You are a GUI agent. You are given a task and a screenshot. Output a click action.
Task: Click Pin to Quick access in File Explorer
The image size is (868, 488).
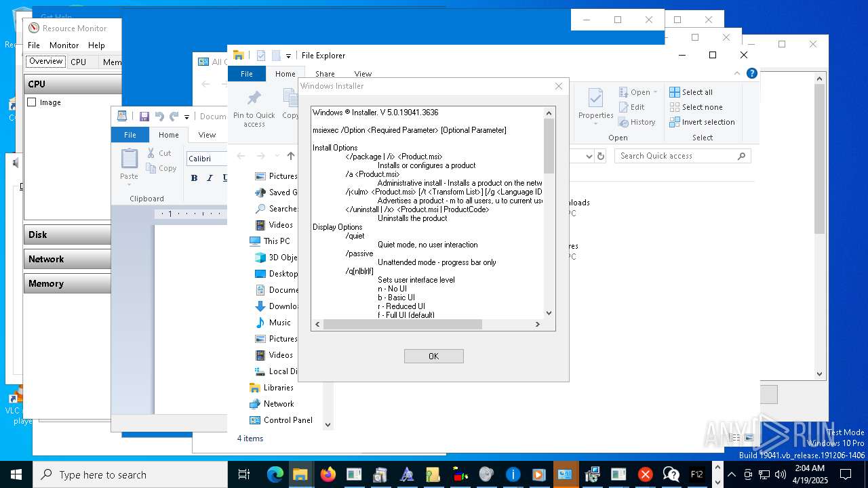click(x=254, y=108)
